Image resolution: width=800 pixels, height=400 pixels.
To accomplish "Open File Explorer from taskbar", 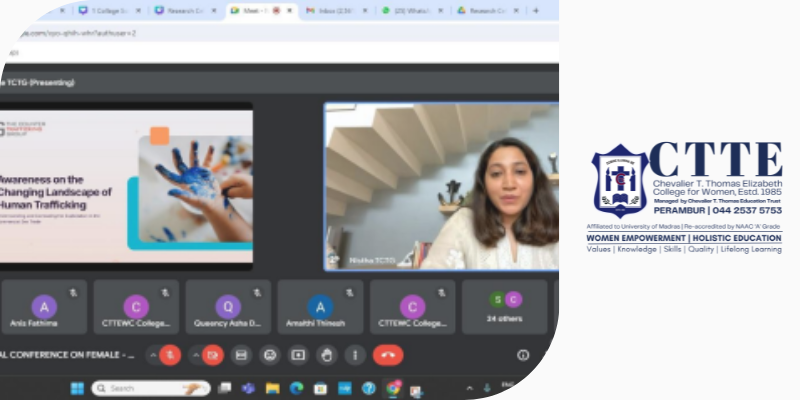I will click(x=272, y=389).
